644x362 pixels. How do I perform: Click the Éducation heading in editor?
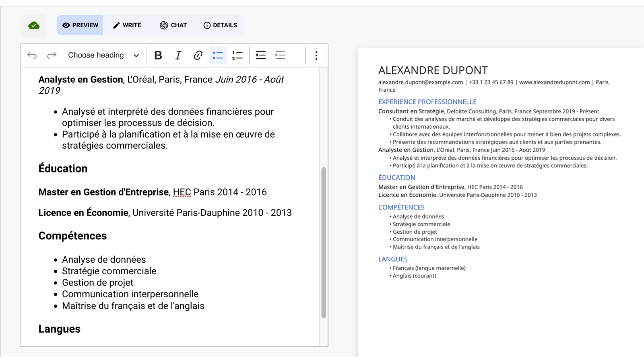pos(63,169)
